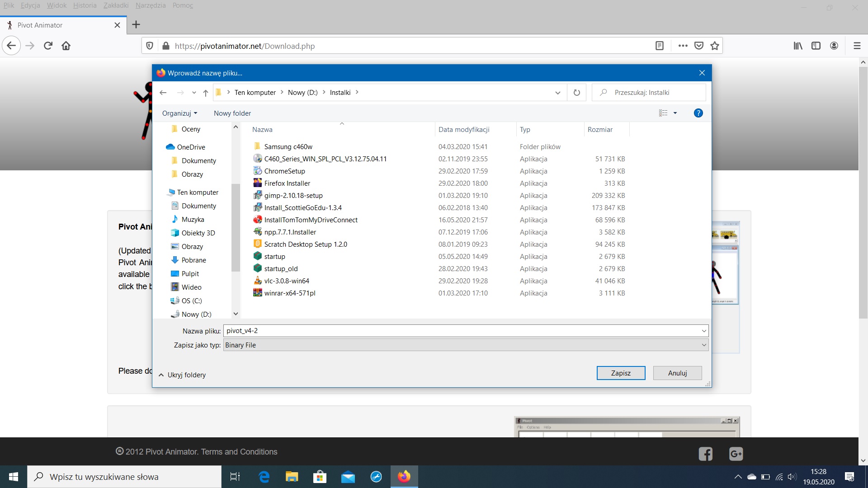Open Microsoft Store from taskbar

320,477
